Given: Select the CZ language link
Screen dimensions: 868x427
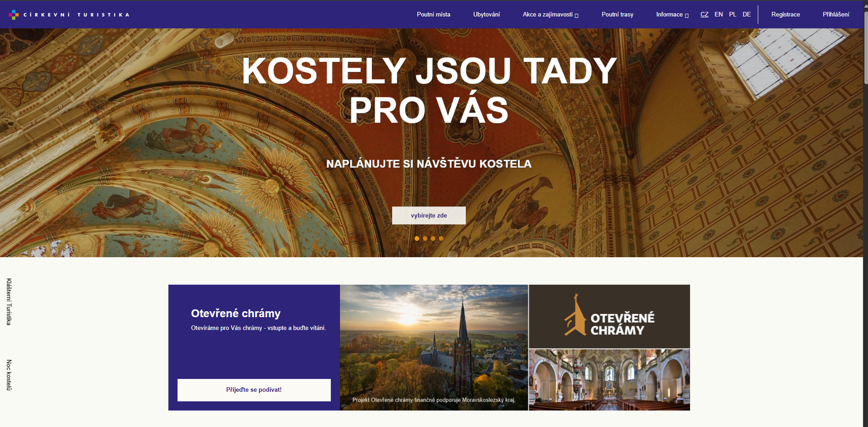Looking at the screenshot, I should pyautogui.click(x=704, y=15).
